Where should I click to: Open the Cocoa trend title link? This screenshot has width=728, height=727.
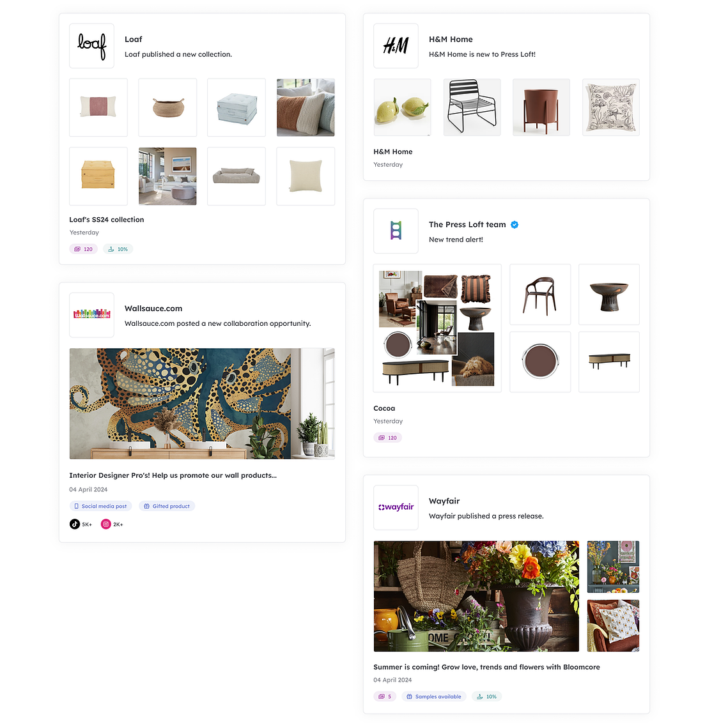384,408
